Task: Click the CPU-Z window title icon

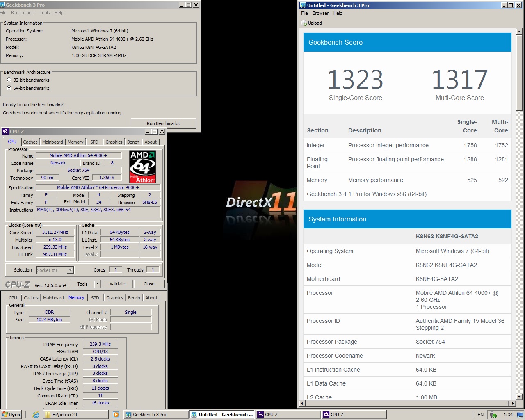Action: [6, 132]
